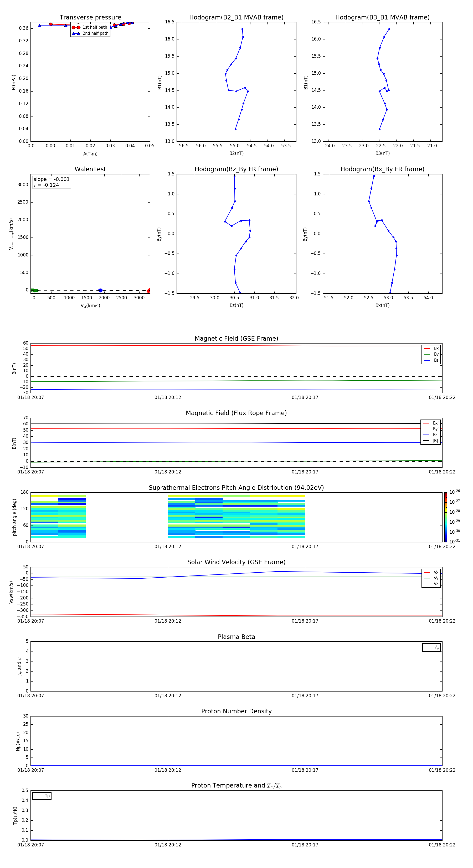Click the pitch angle colorbar
The width and height of the screenshot is (473, 868).
pyautogui.click(x=445, y=517)
